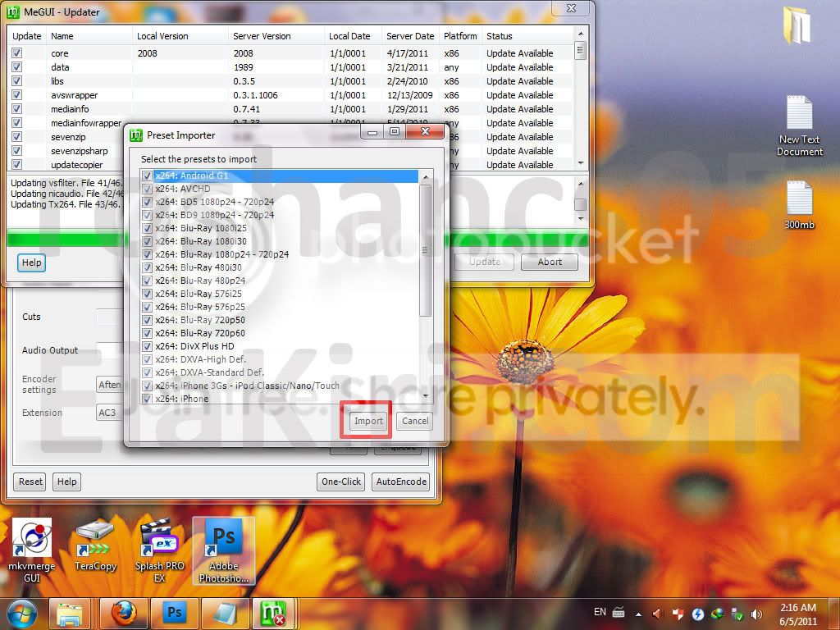The image size is (840, 630).
Task: Click the blue lightning bolt tray icon
Action: [x=697, y=614]
